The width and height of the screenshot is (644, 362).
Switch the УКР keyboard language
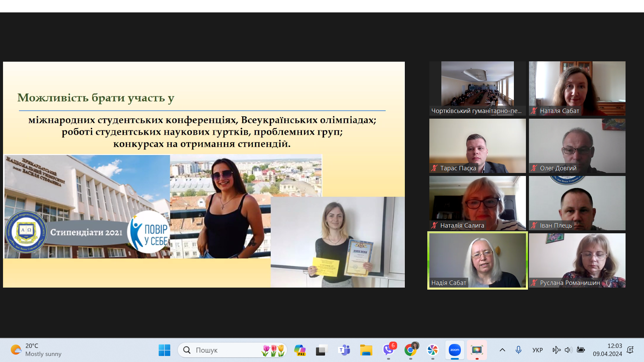tap(537, 350)
